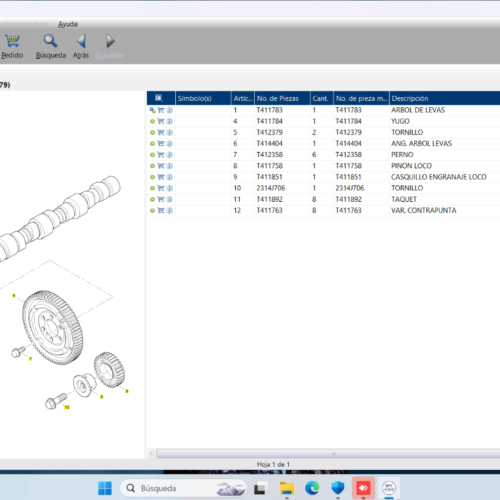The width and height of the screenshot is (500, 500).
Task: Click the horizontal scrollbar of parts table
Action: (328, 453)
